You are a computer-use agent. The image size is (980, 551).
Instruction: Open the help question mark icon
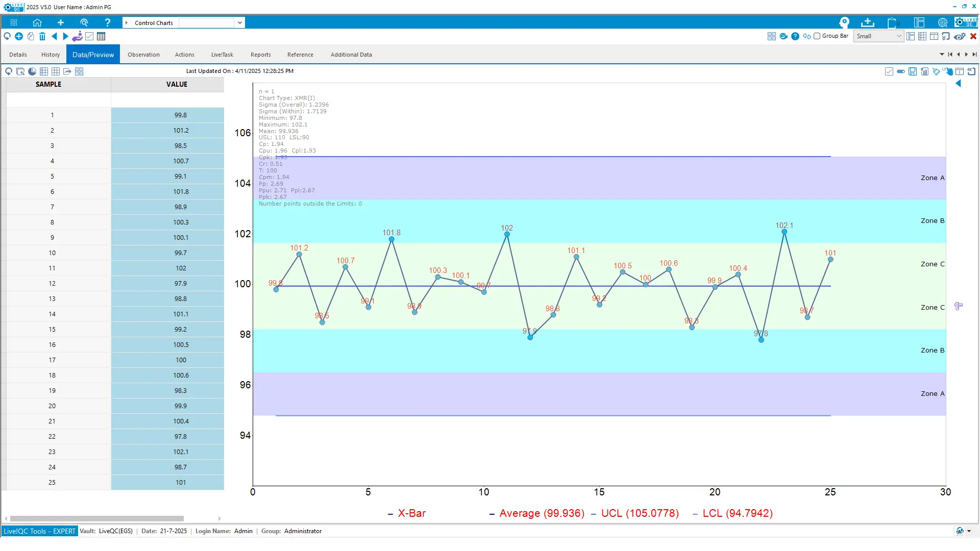pos(795,36)
